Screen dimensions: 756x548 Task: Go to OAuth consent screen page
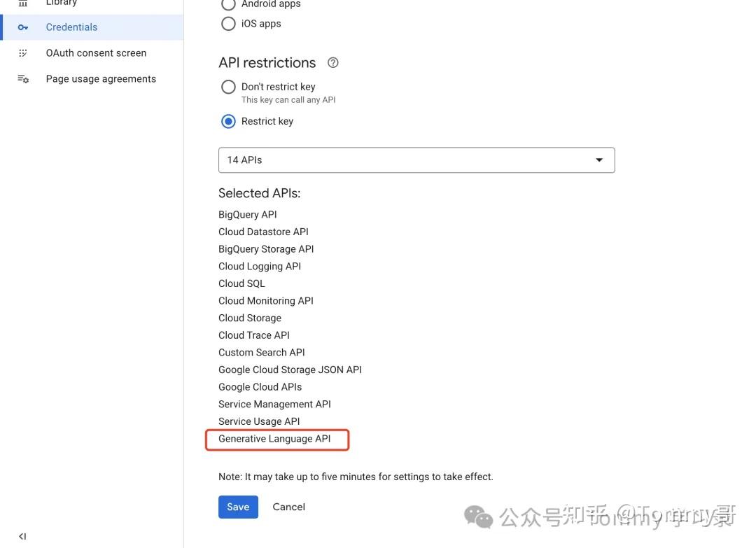[x=96, y=53]
